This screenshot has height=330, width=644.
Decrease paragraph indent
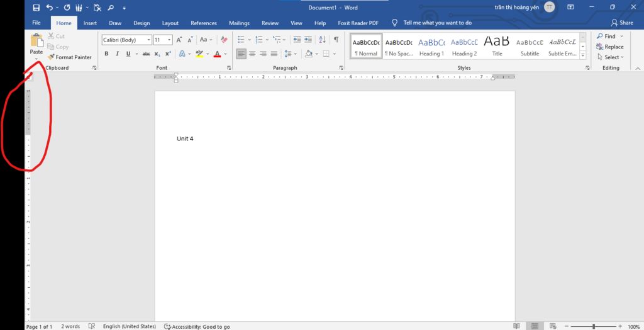tap(297, 40)
